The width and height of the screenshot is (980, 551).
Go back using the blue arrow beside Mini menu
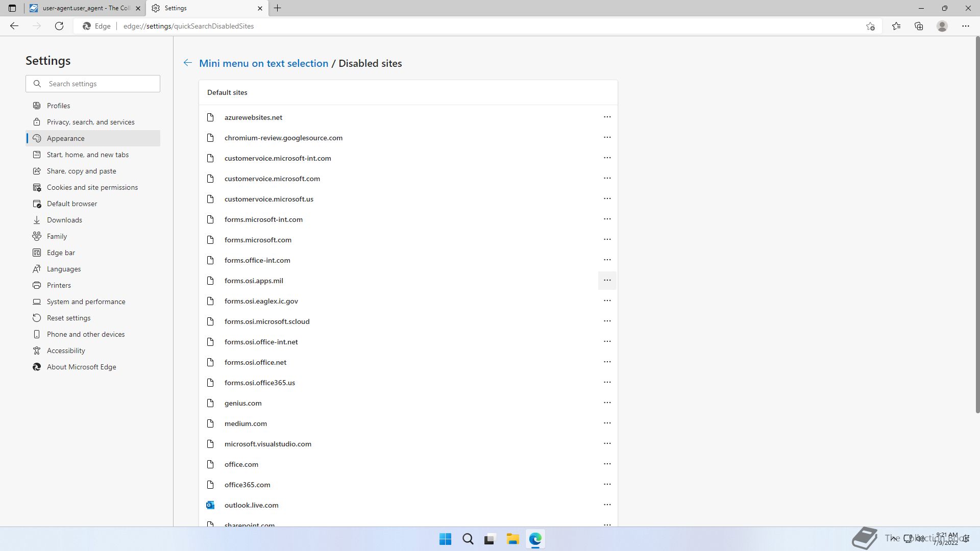click(x=188, y=63)
